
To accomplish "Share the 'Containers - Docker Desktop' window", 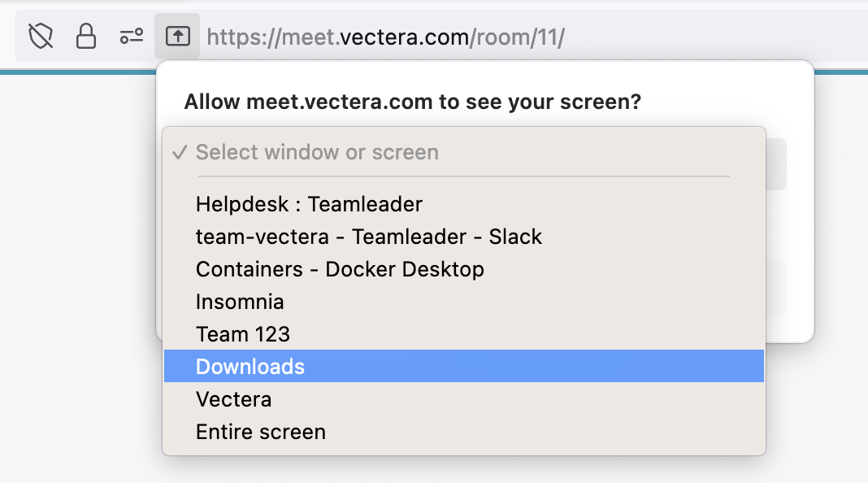I will click(464, 269).
